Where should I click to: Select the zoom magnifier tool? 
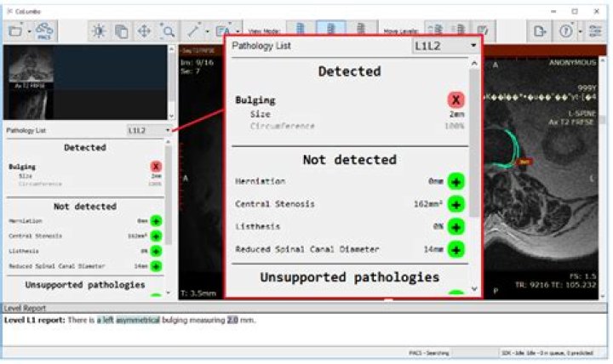click(x=166, y=31)
